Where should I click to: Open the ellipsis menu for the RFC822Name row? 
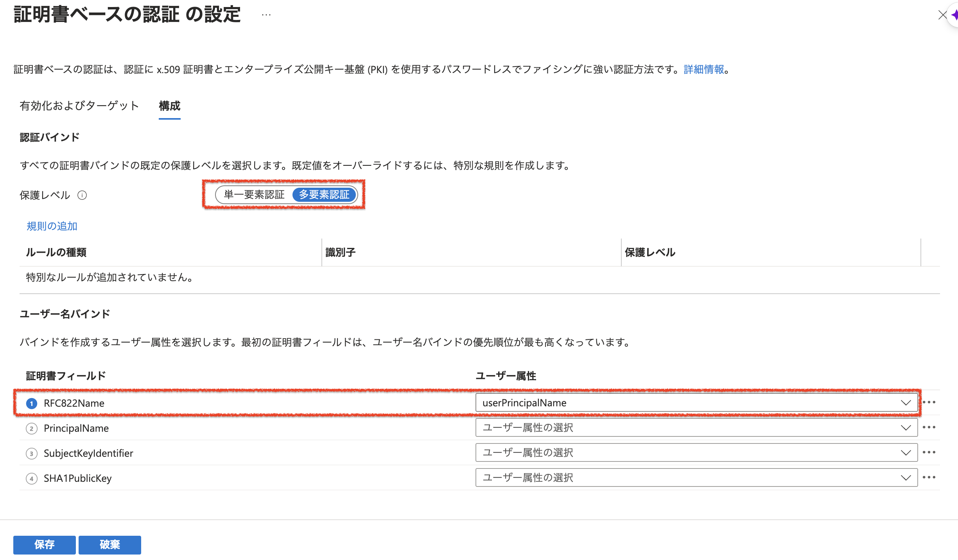(x=929, y=402)
